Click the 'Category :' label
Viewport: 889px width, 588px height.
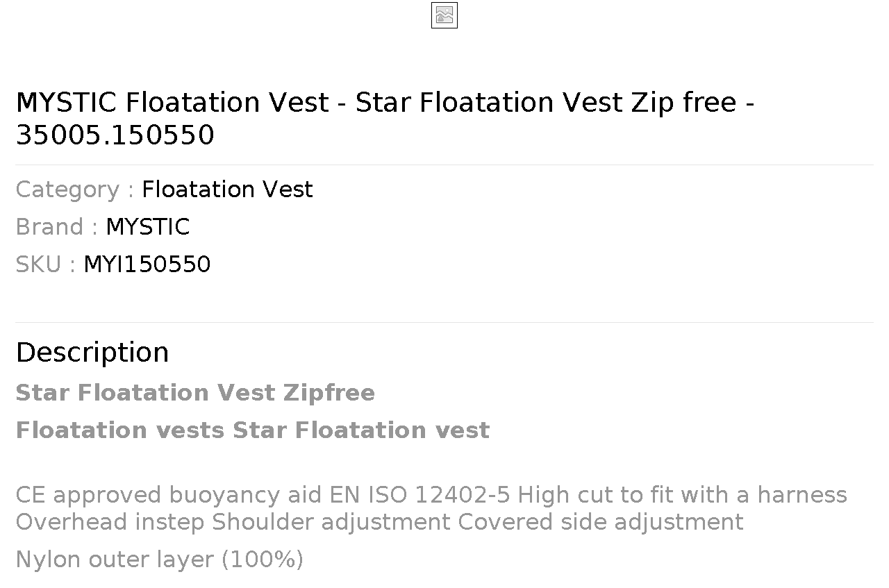75,190
